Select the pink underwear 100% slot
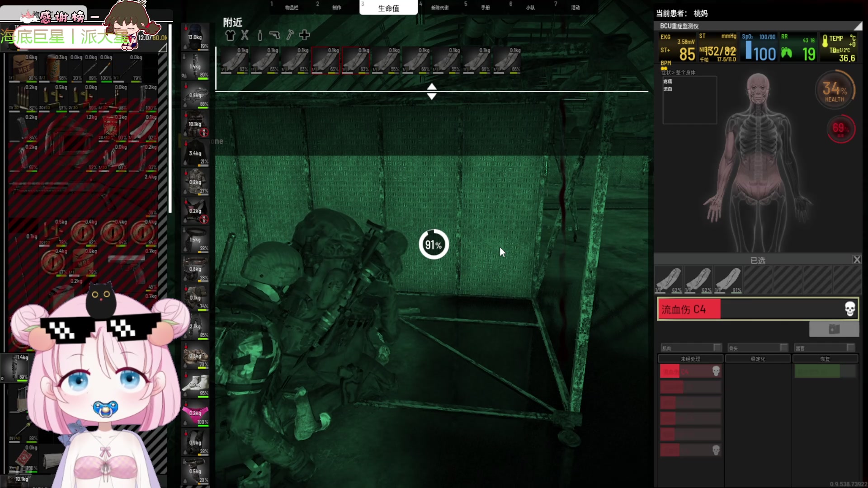The width and height of the screenshot is (868, 488). click(x=195, y=413)
